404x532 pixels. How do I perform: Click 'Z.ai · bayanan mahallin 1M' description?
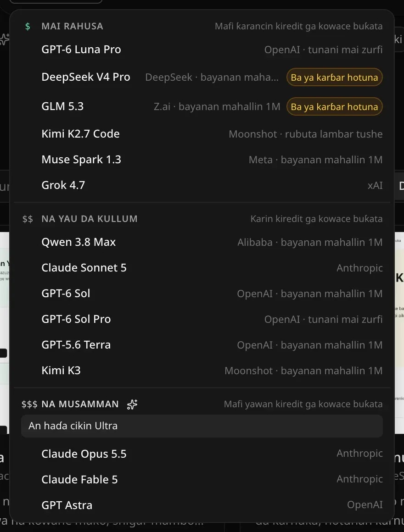217,106
